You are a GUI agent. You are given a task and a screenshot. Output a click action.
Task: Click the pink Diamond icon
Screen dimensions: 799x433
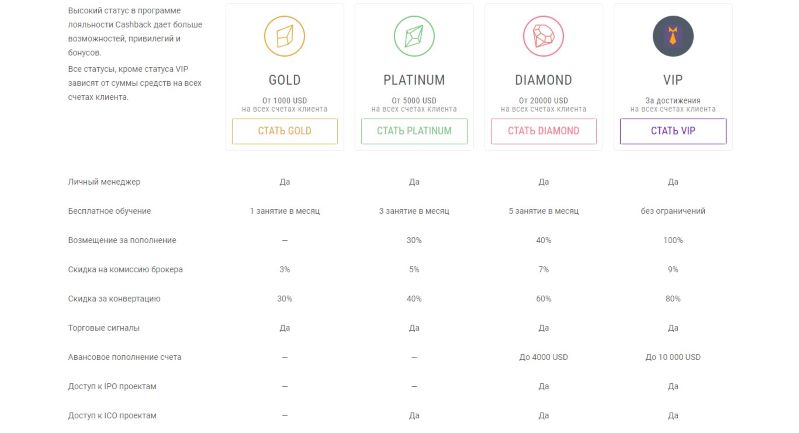click(543, 37)
